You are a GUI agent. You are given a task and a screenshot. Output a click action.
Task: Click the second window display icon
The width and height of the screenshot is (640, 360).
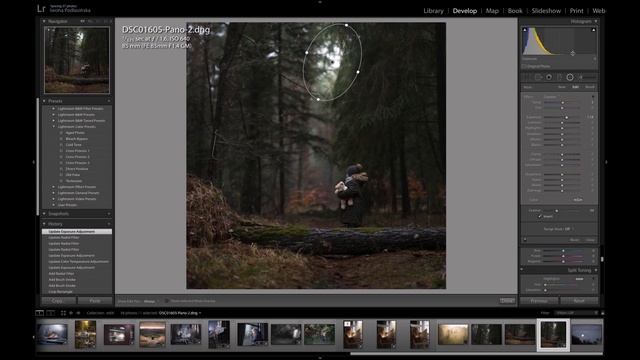click(x=51, y=313)
